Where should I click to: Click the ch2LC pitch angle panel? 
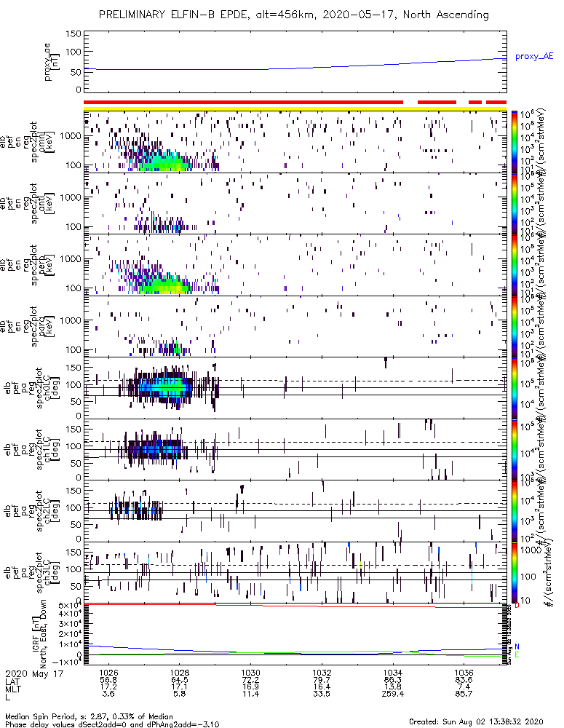[x=295, y=511]
